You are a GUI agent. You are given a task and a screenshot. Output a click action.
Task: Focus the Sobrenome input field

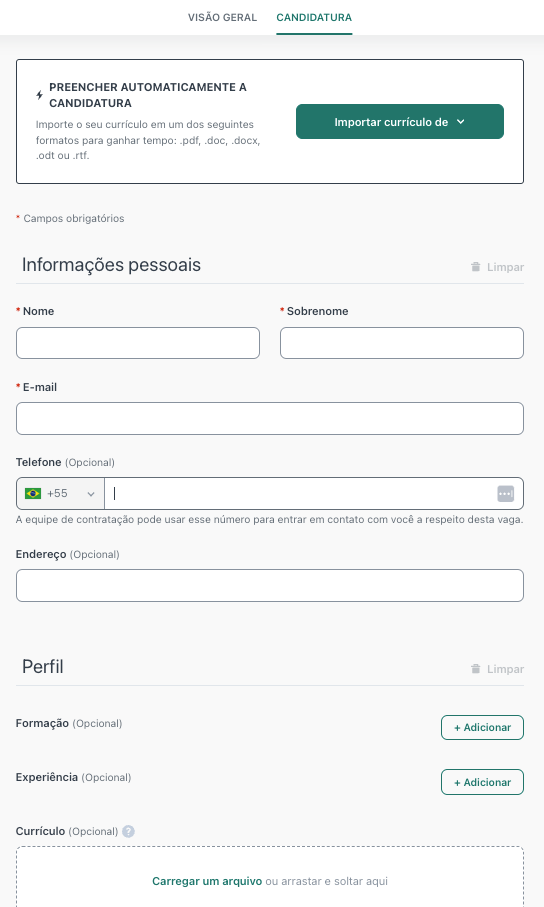402,343
